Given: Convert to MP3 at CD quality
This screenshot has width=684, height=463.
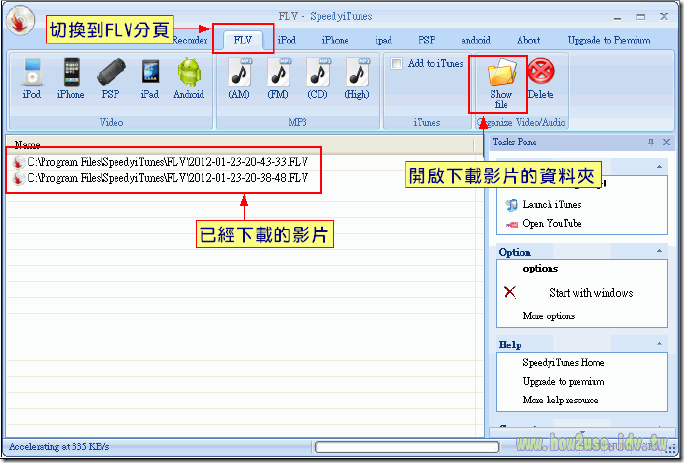Looking at the screenshot, I should point(318,75).
